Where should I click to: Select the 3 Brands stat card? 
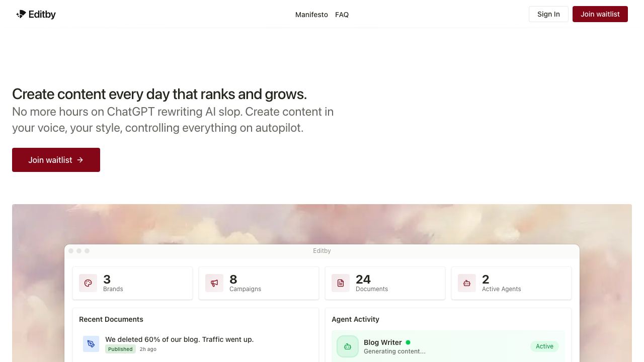133,283
